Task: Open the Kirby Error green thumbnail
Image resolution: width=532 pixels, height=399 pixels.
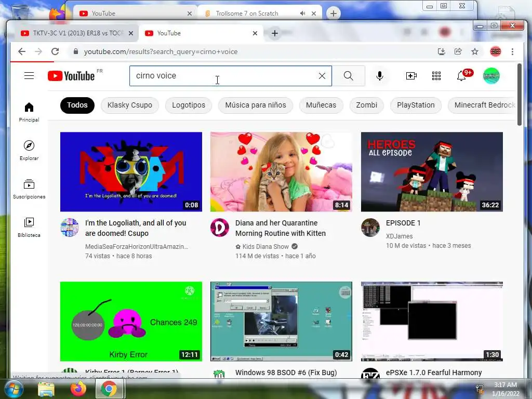Action: (131, 321)
